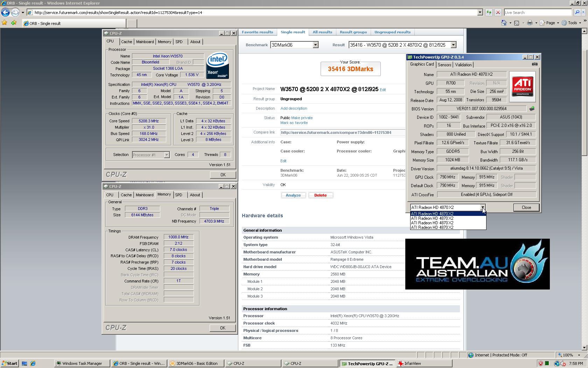This screenshot has height=368, width=588.
Task: Click the Add to Favorites icon
Action: [14, 23]
